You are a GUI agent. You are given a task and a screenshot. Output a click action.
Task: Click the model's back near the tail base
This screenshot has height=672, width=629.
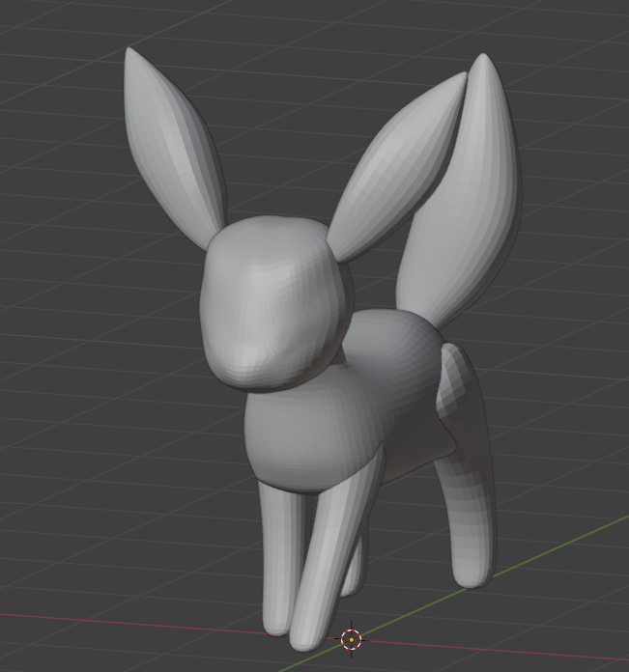point(406,333)
